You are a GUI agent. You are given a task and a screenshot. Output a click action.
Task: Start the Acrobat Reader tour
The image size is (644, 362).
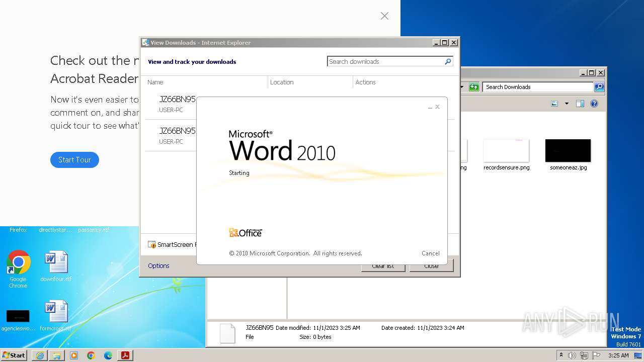[74, 160]
